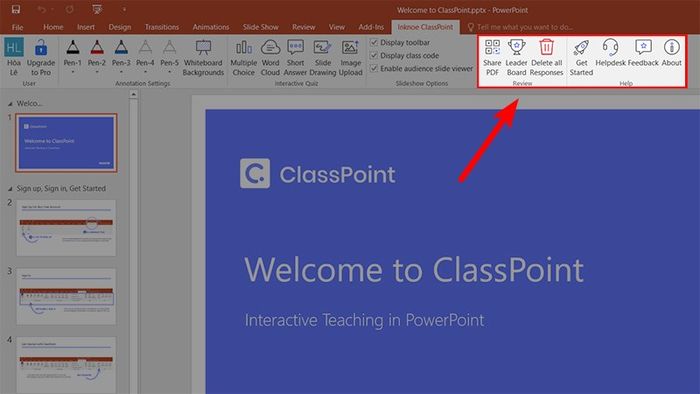Click the Save icon in quick access toolbar

(16, 9)
